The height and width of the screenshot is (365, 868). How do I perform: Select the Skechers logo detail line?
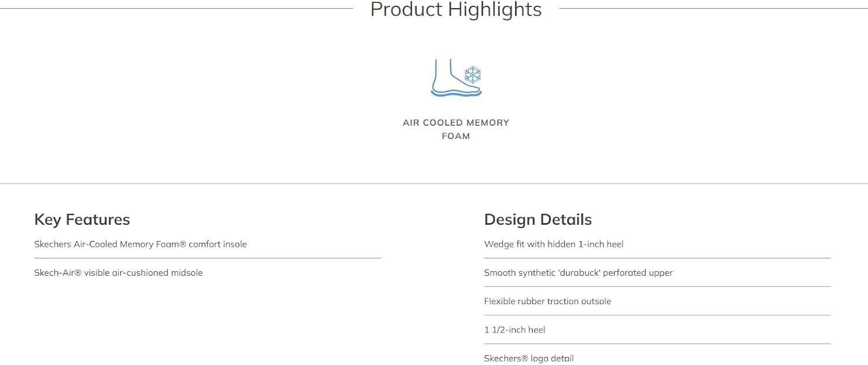pos(529,358)
